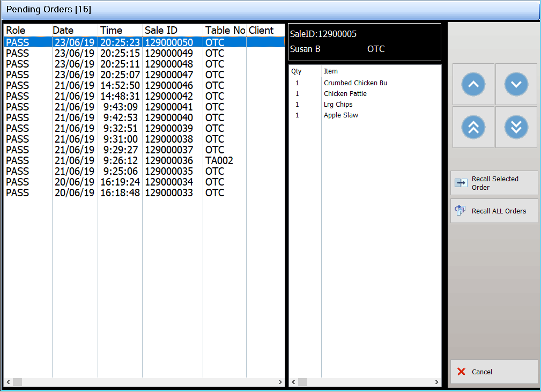Click the arrow-in-box Recall Selected Order icon
Viewport: 541px width, 392px height.
[x=461, y=182]
